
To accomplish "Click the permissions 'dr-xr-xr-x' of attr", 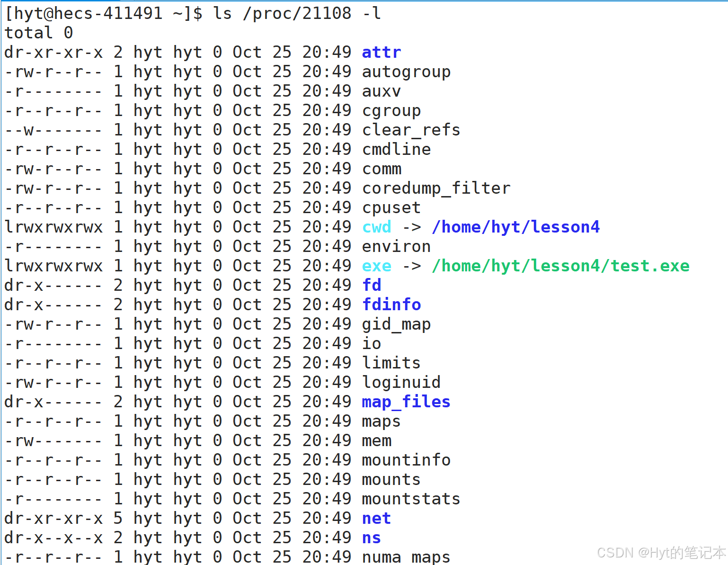I will tap(53, 52).
